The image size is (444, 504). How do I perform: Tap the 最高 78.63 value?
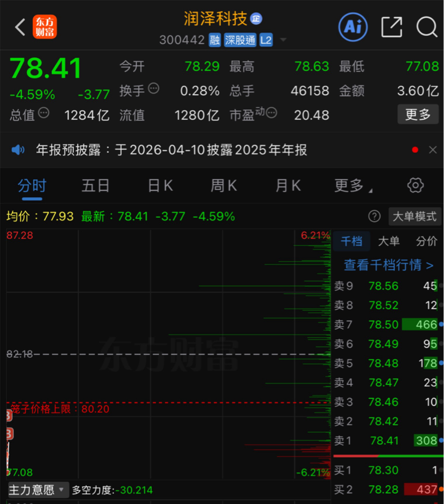(312, 66)
